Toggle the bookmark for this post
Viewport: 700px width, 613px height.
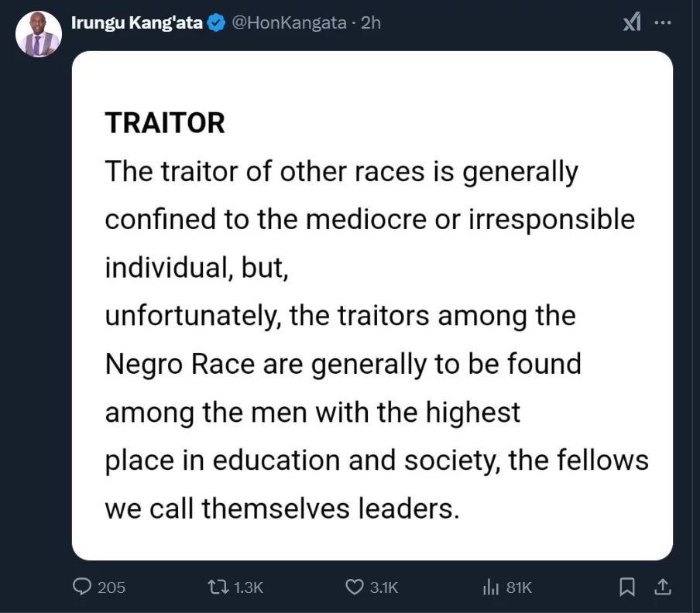click(628, 587)
